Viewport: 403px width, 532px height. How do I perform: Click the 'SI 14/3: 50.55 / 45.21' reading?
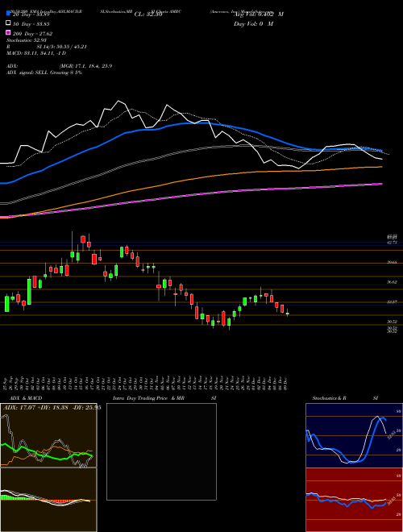point(62,47)
